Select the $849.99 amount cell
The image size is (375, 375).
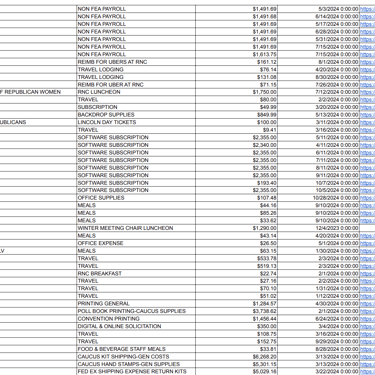(236, 115)
